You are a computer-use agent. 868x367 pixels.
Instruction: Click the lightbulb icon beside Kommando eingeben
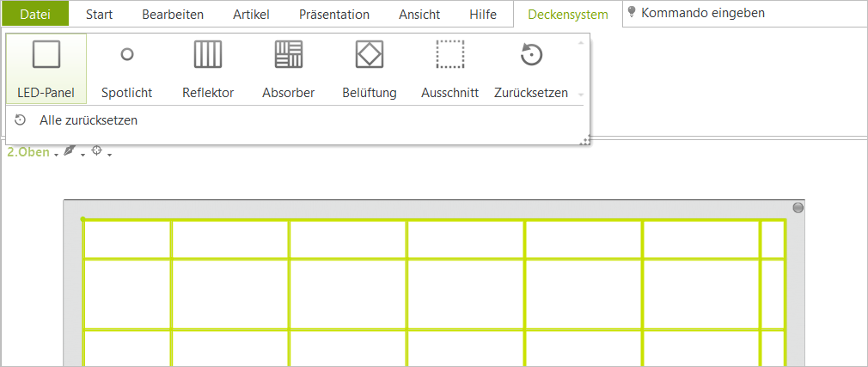(633, 12)
